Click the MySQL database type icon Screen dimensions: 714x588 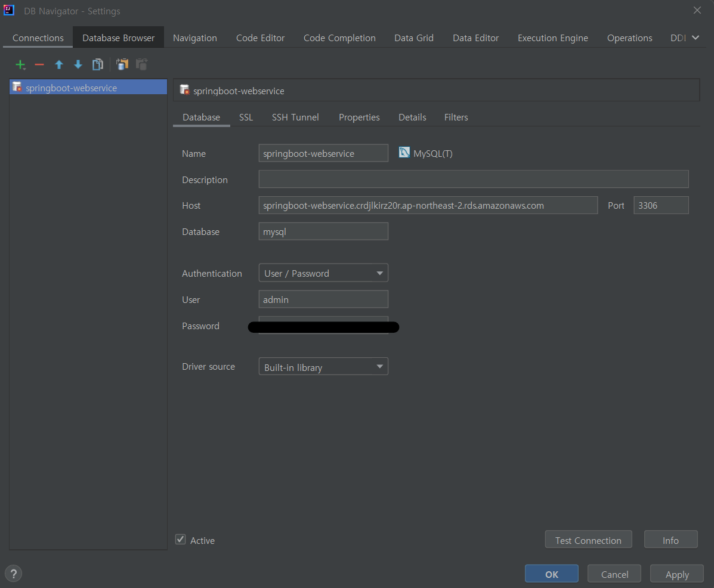pyautogui.click(x=404, y=153)
